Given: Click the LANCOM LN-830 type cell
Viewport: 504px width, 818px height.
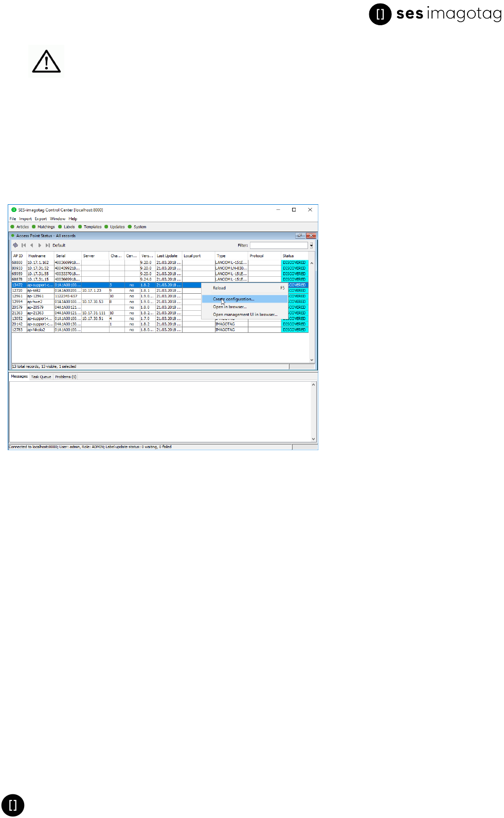Looking at the screenshot, I should pos(231,268).
